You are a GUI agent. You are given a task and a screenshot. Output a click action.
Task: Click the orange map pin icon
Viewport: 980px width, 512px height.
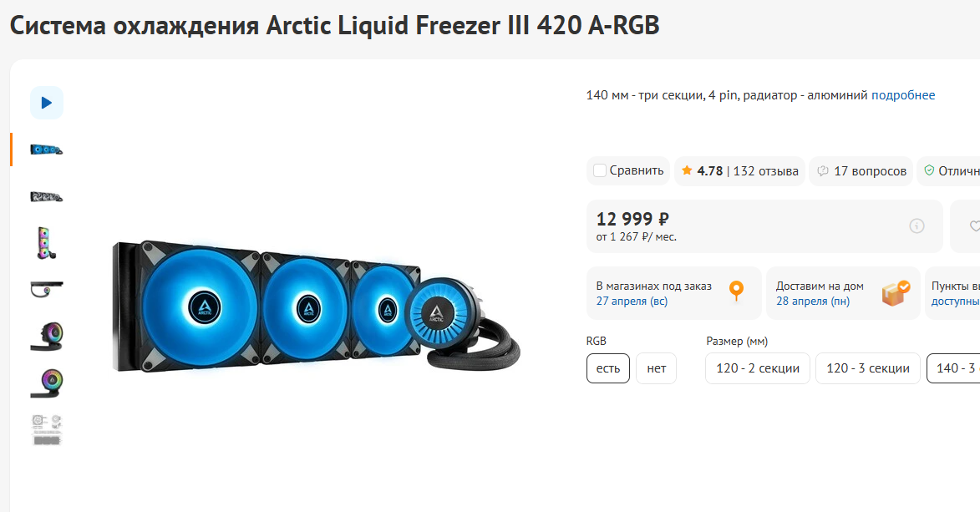pos(737,291)
